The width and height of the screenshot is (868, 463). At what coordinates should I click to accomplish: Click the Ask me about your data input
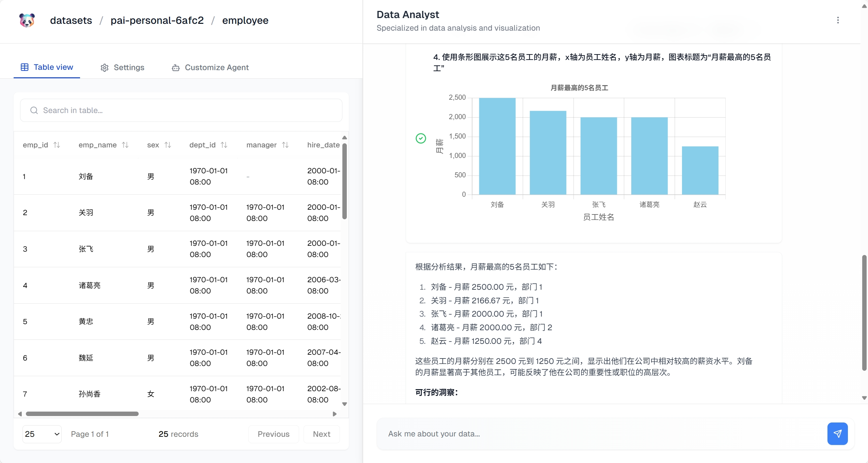point(600,434)
